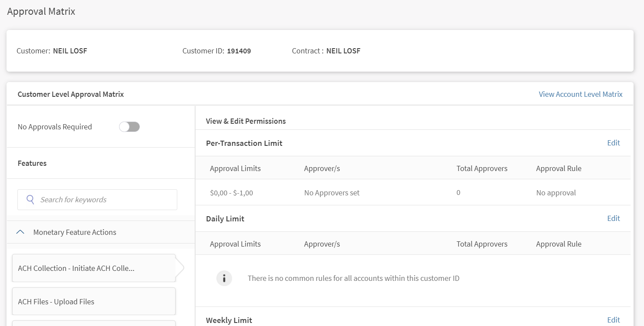Screen dimensions: 644x326
Task: Click the arrow pointer on the ACH Collection card
Action: tap(180, 268)
